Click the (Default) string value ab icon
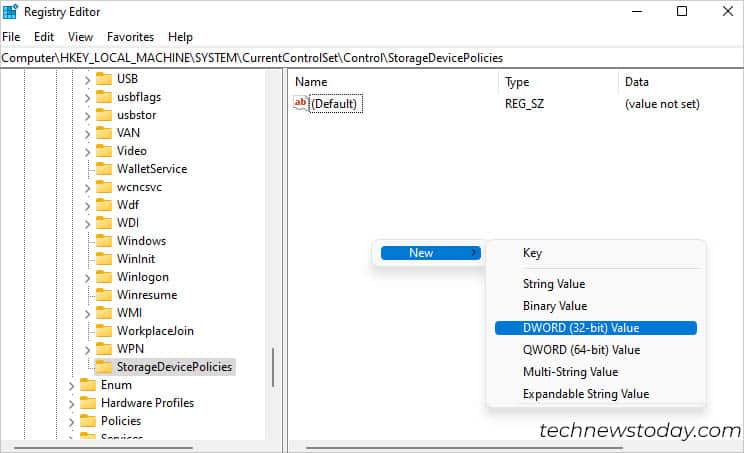This screenshot has height=453, width=744. [x=301, y=103]
